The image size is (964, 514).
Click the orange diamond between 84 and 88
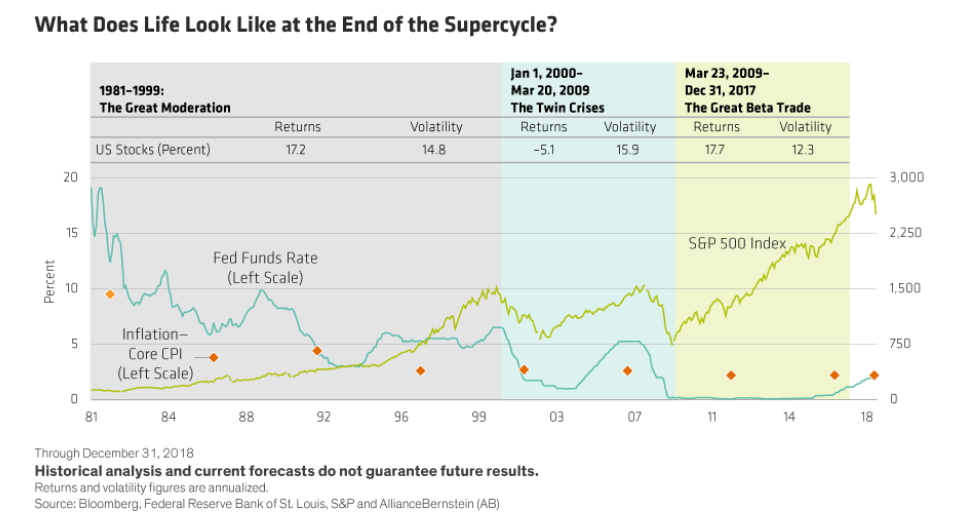click(x=213, y=357)
